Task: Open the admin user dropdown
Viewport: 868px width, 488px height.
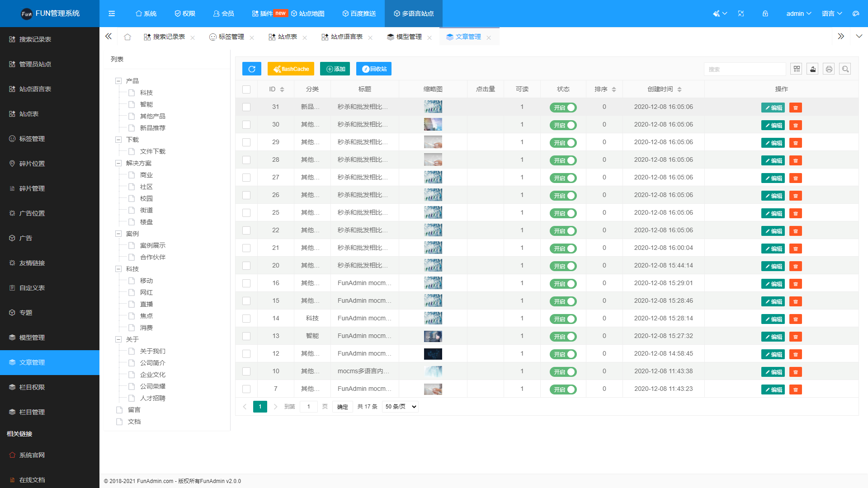Action: tap(798, 14)
